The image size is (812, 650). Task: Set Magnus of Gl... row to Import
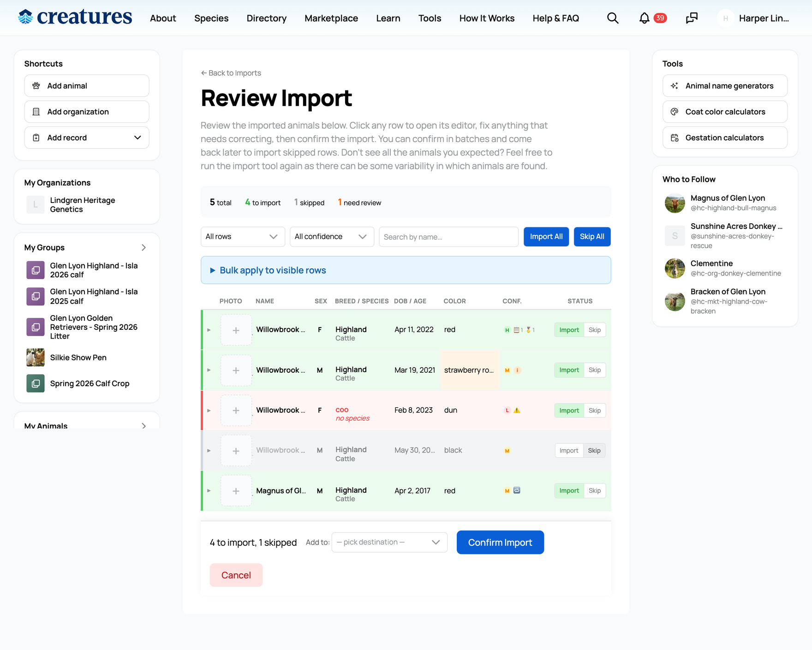tap(569, 491)
